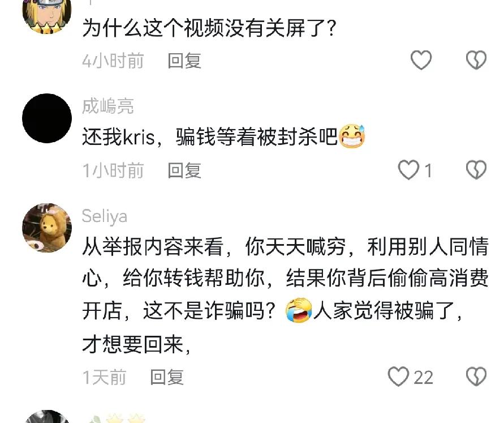Image resolution: width=504 pixels, height=423 pixels.
Task: Select the 为什么这个视频没有关屏了 comment text
Action: 209,28
